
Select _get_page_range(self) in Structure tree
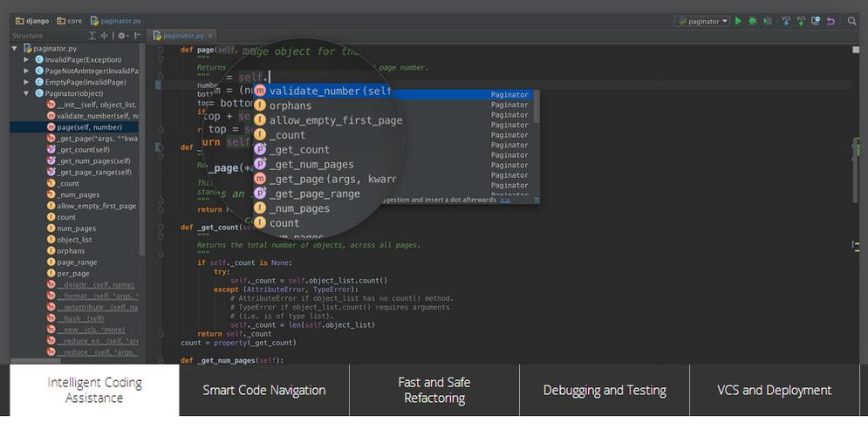point(89,172)
